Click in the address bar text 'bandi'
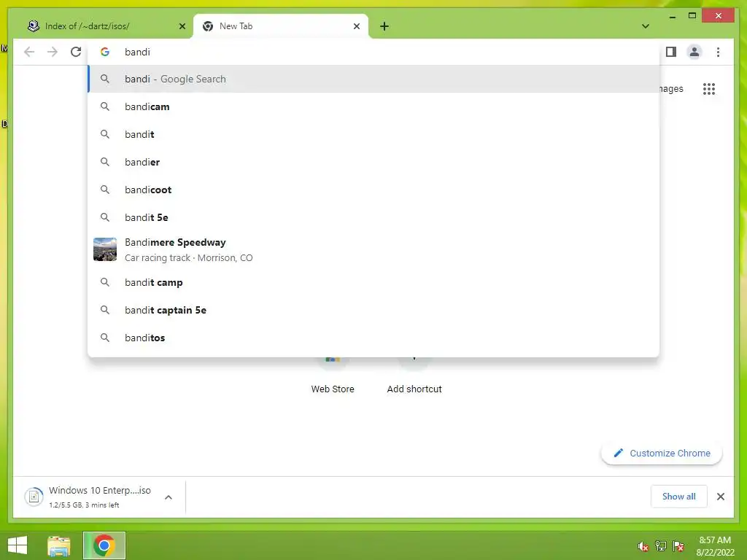 point(137,52)
